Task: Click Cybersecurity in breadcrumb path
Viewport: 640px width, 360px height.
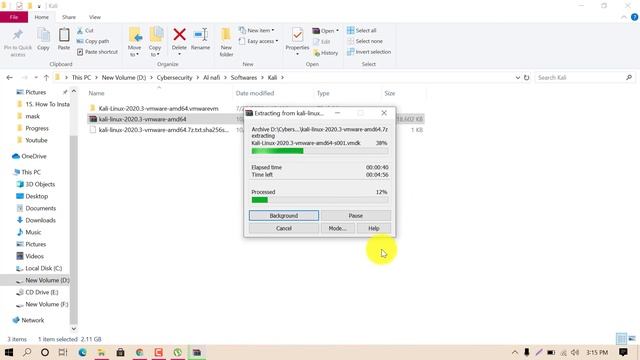Action: click(174, 78)
